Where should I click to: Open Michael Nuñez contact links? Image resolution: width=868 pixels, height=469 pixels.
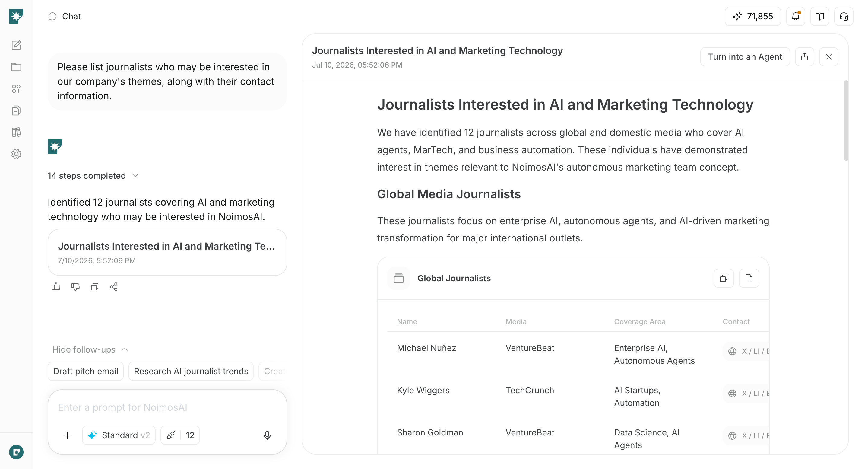click(x=746, y=351)
